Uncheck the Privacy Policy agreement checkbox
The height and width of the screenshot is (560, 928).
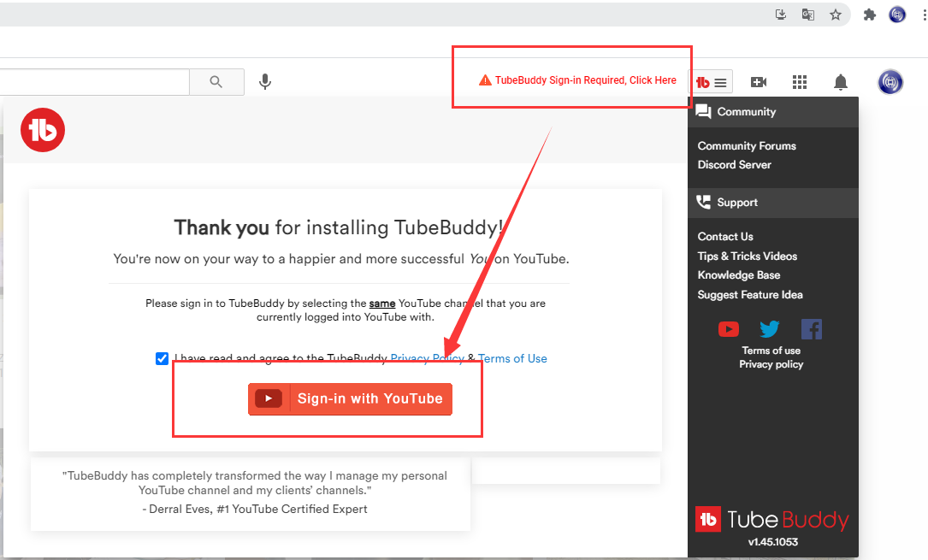click(162, 358)
